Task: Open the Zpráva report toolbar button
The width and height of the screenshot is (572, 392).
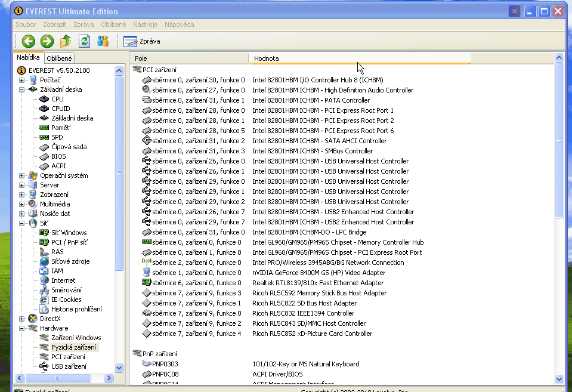Action: coord(142,41)
